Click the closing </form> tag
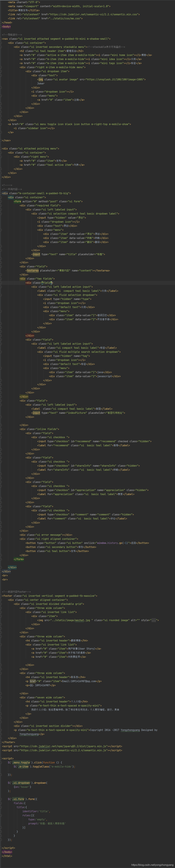The width and height of the screenshot is (175, 868). click(19, 559)
